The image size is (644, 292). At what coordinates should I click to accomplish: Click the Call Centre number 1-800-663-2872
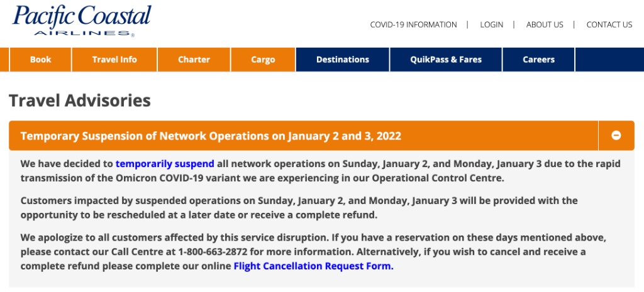(213, 252)
